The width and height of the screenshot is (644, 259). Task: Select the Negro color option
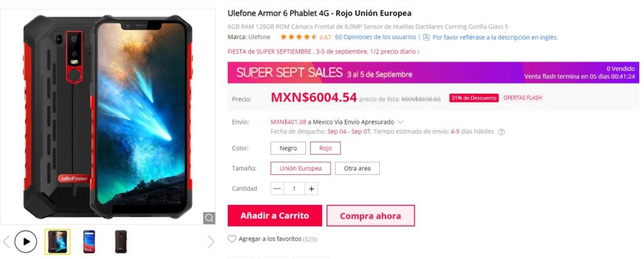coord(288,148)
